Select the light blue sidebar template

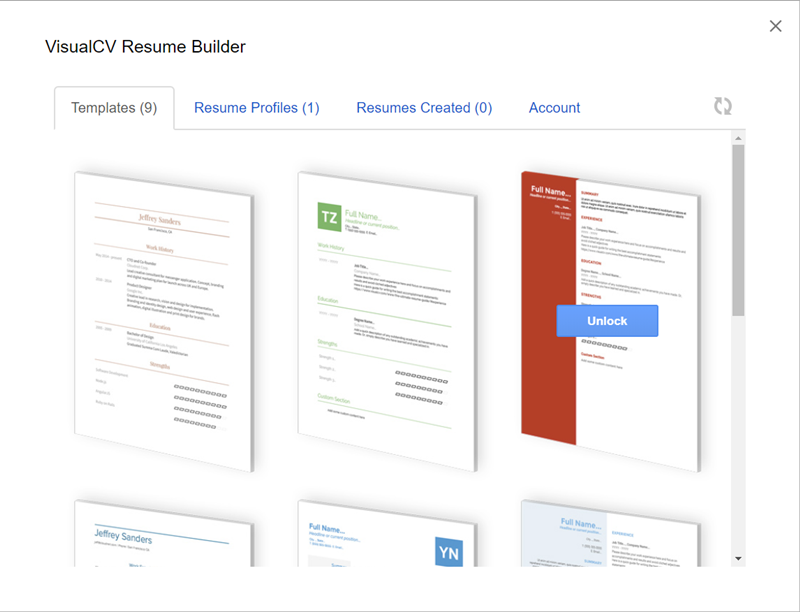[611, 533]
